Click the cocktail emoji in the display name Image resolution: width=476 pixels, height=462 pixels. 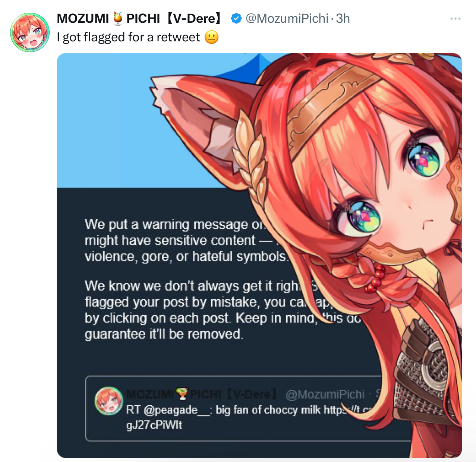click(118, 18)
